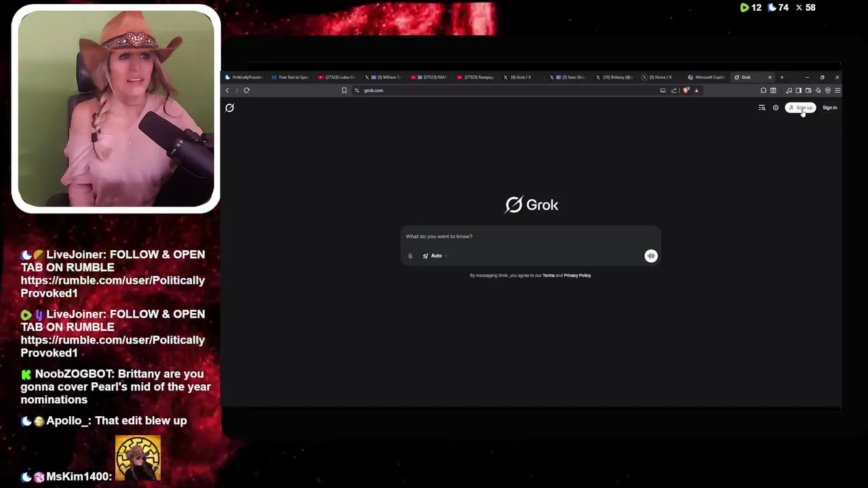Screen dimensions: 868x488
Task: Open the browser extensions puzzle icon
Action: [764, 90]
